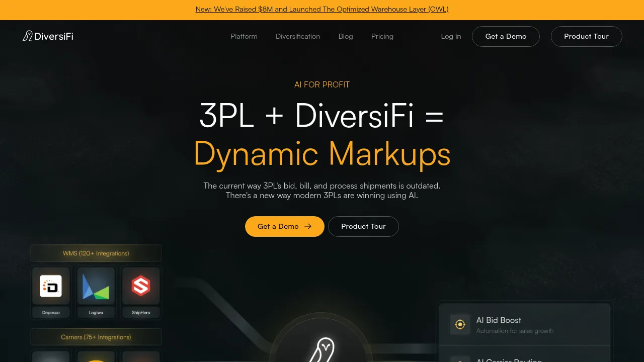Screen dimensions: 644x362
Task: Open the Platform menu
Action: [x=244, y=36]
